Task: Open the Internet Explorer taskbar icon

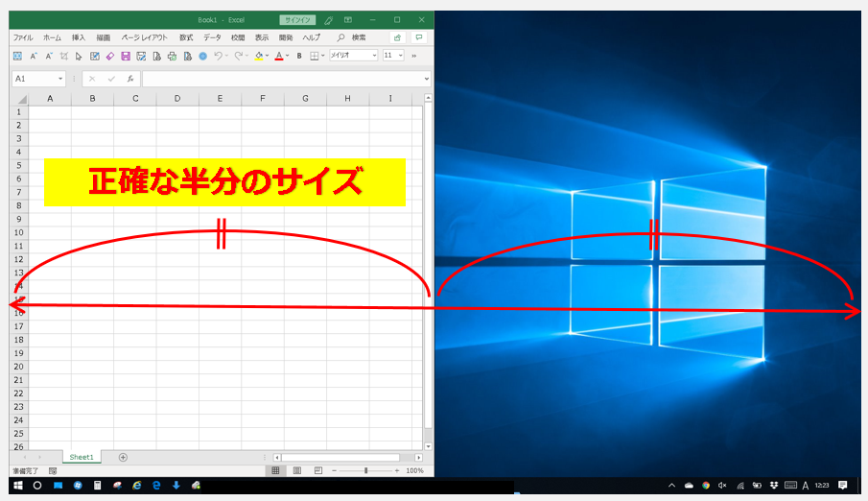Action: click(137, 486)
